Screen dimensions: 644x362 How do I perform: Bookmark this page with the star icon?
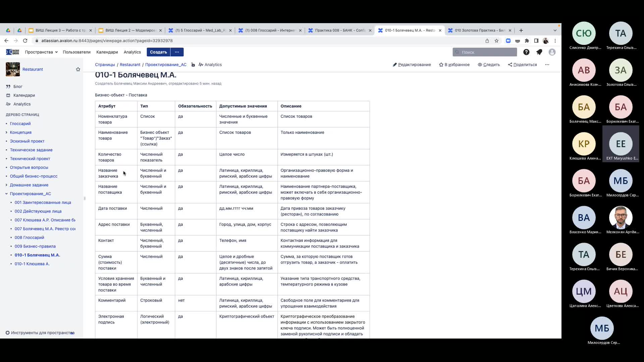[496, 41]
